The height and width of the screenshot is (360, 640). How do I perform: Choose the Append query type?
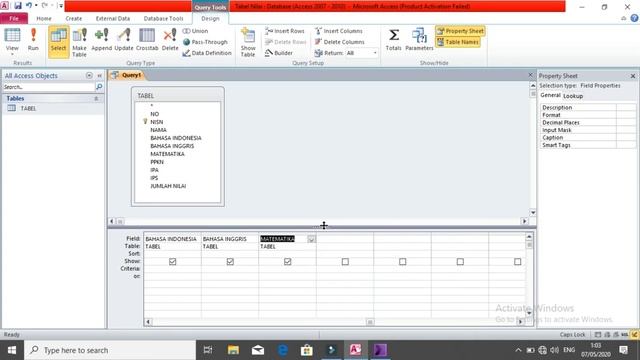point(101,40)
